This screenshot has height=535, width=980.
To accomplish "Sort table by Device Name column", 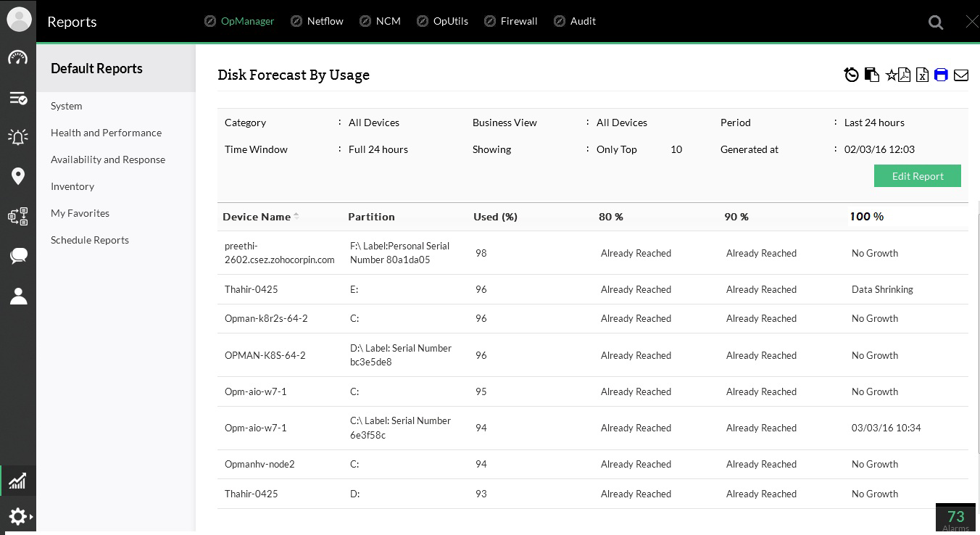I will 257,217.
